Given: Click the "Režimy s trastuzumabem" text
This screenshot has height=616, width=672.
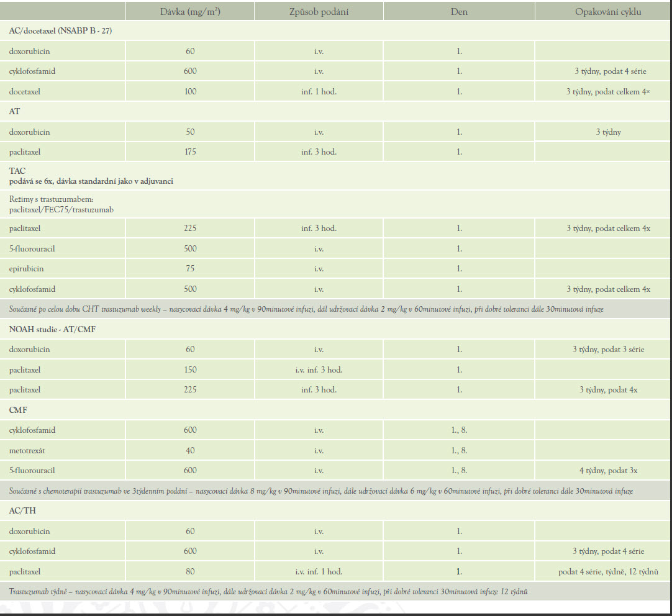Looking at the screenshot, I should [50, 199].
